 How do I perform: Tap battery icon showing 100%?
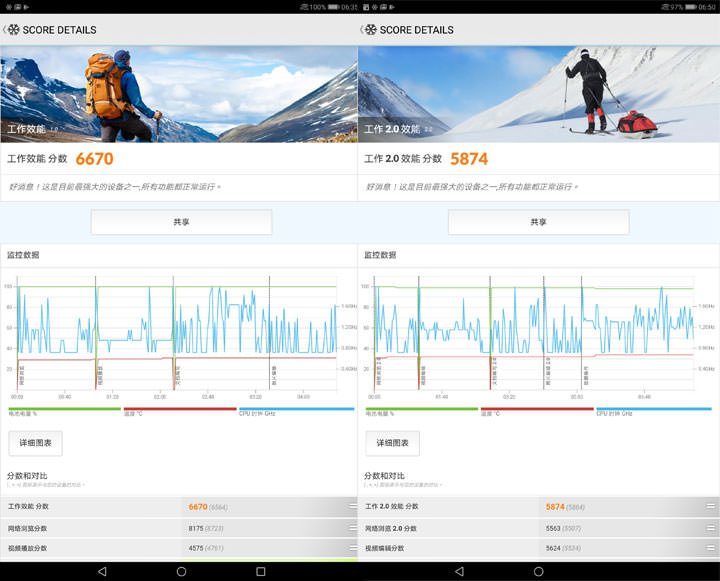point(334,7)
